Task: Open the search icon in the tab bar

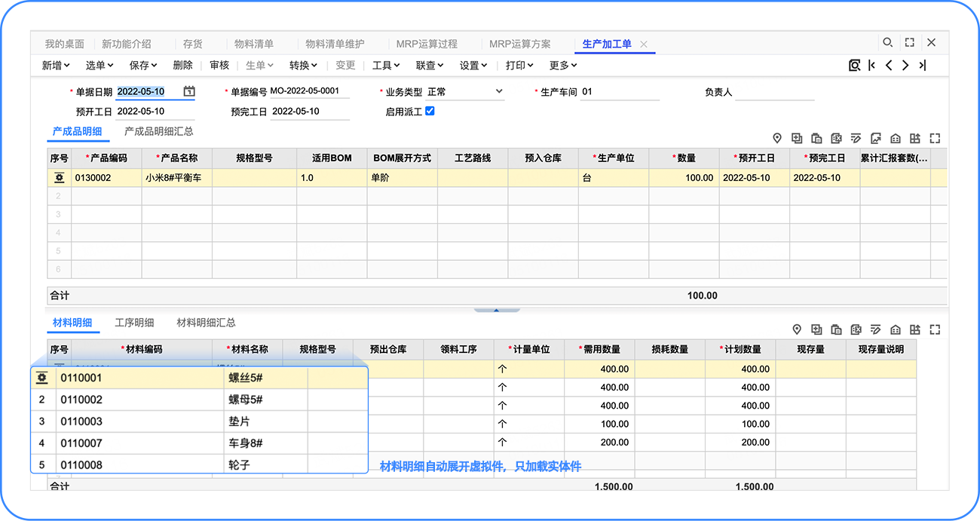Action: (888, 43)
